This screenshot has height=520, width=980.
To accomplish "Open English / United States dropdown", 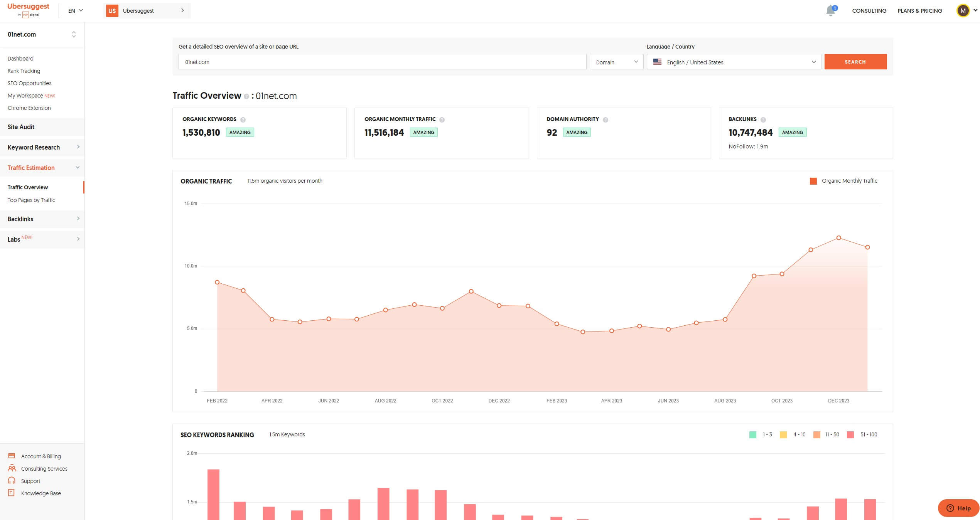I will pyautogui.click(x=734, y=62).
